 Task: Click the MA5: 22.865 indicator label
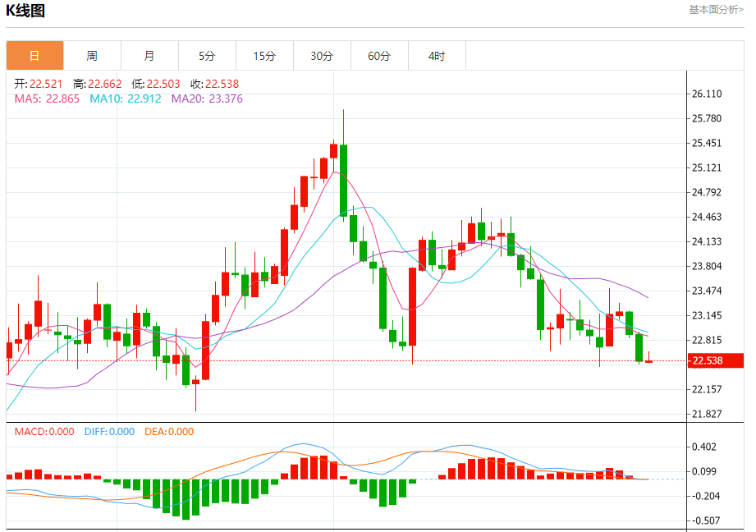click(x=47, y=99)
